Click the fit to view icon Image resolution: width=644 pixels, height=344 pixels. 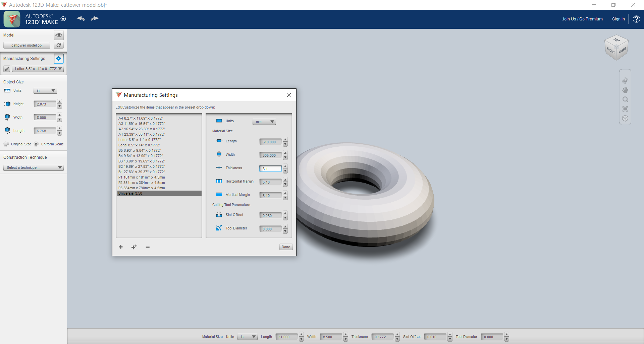coord(625,109)
